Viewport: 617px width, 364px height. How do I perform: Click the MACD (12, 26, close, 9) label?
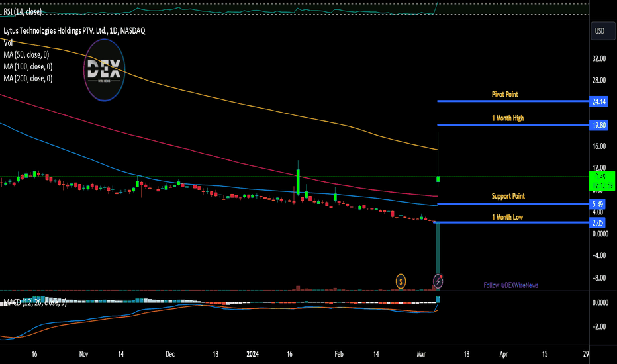click(35, 302)
